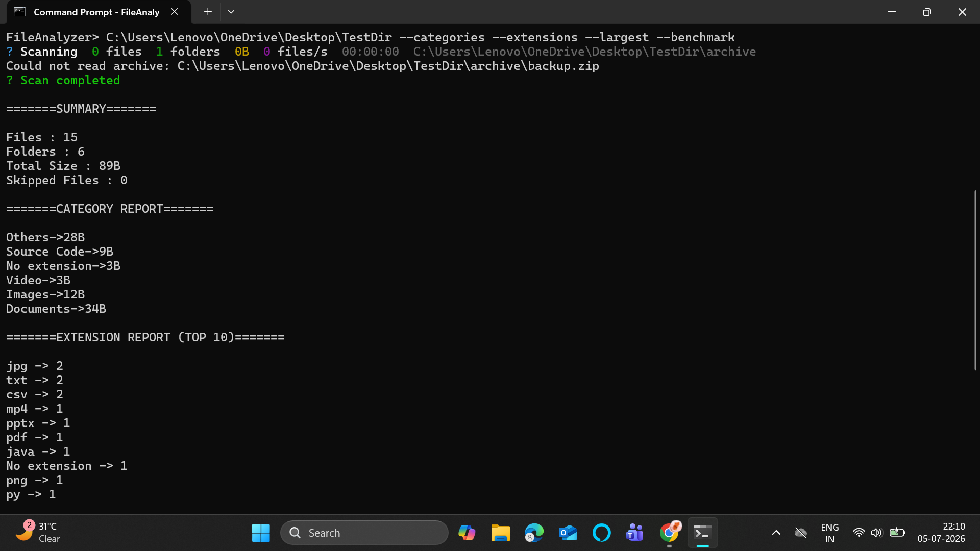This screenshot has height=551, width=980.
Task: Click the 'No extension->3B' line
Action: pyautogui.click(x=63, y=266)
